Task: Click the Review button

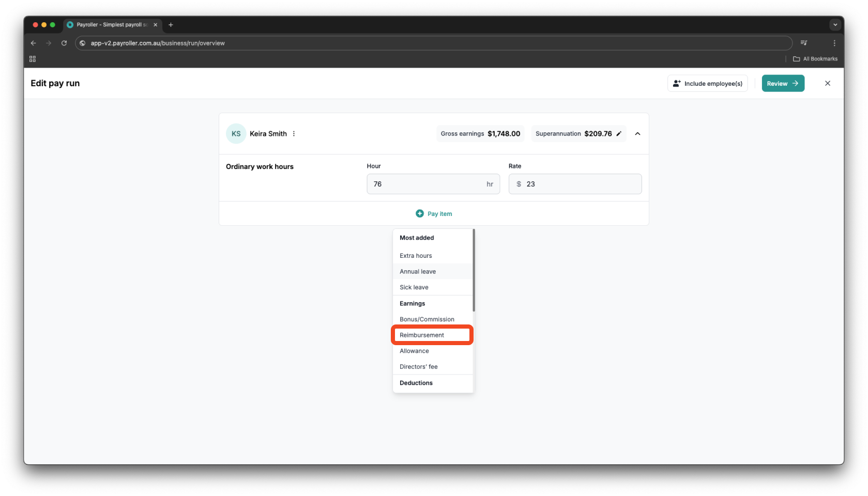Action: coord(783,83)
